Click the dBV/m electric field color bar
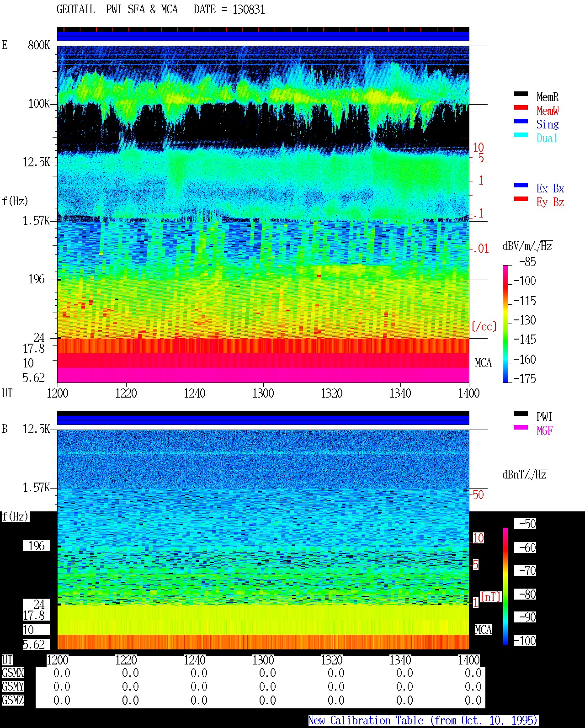This screenshot has width=585, height=728. point(505,324)
